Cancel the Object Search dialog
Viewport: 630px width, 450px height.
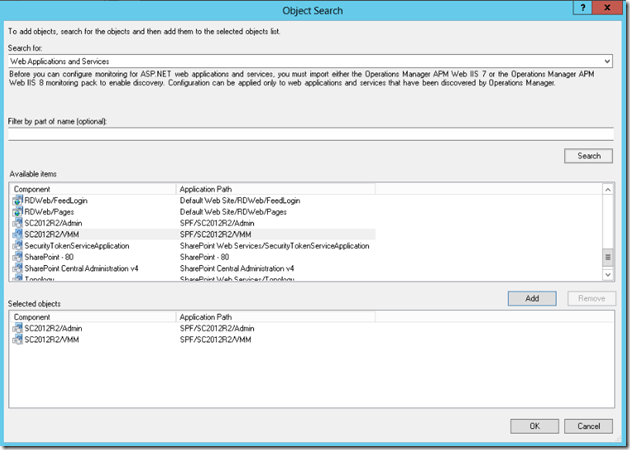pos(589,426)
